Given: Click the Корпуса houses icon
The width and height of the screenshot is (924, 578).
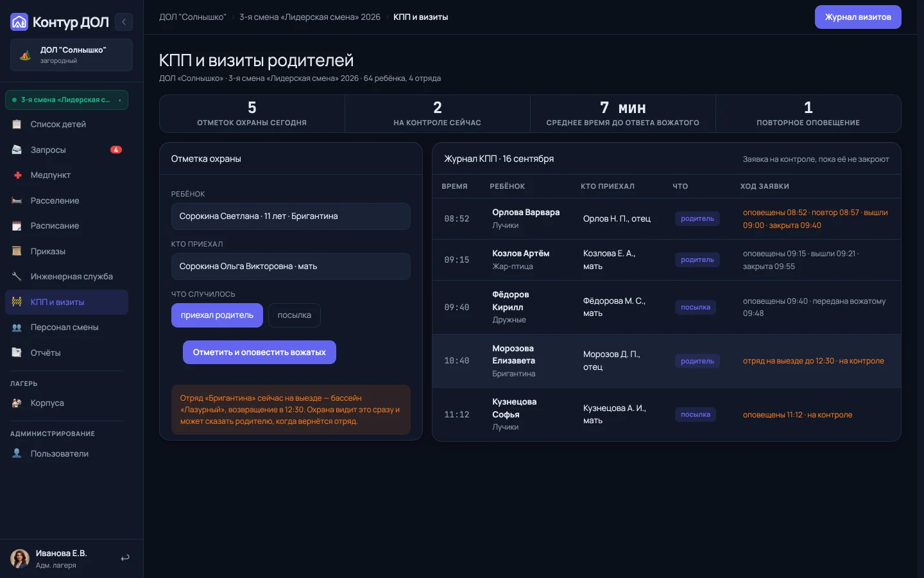Looking at the screenshot, I should point(17,403).
